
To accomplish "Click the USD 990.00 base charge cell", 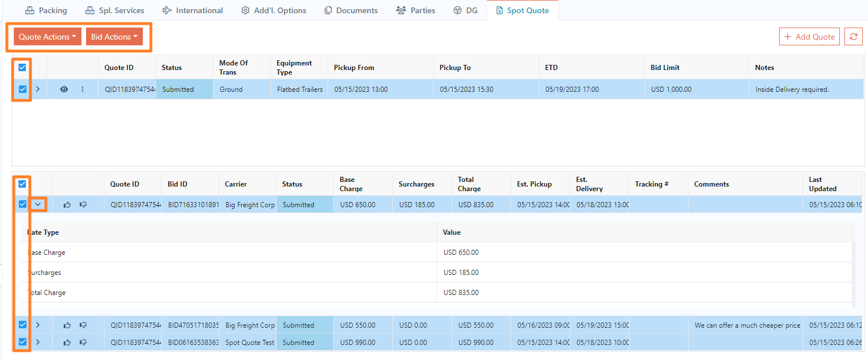I will point(363,343).
